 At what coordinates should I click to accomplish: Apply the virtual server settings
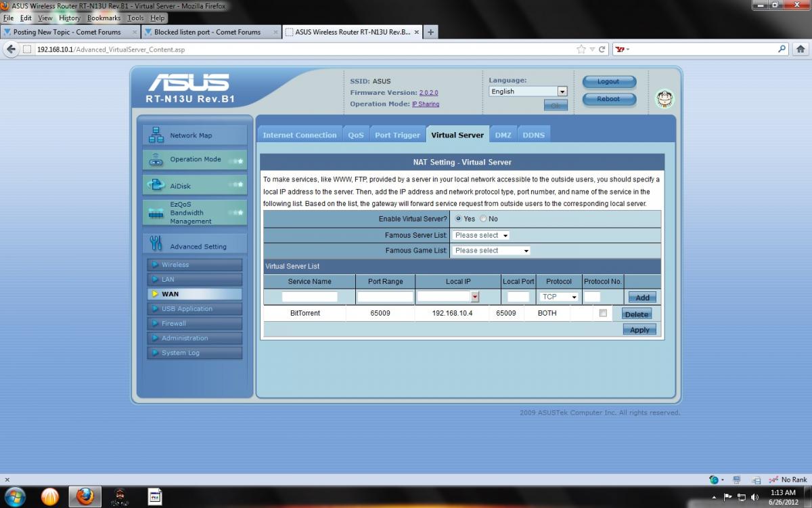639,330
